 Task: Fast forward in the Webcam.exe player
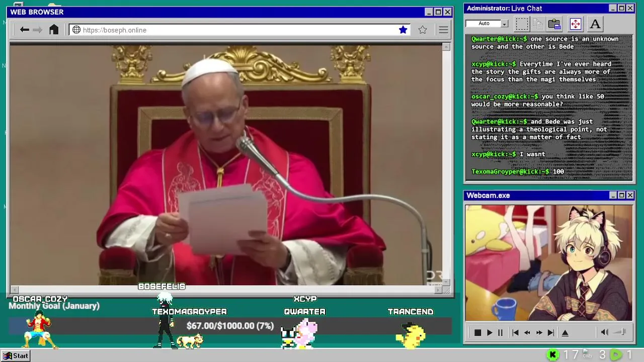[x=539, y=333]
